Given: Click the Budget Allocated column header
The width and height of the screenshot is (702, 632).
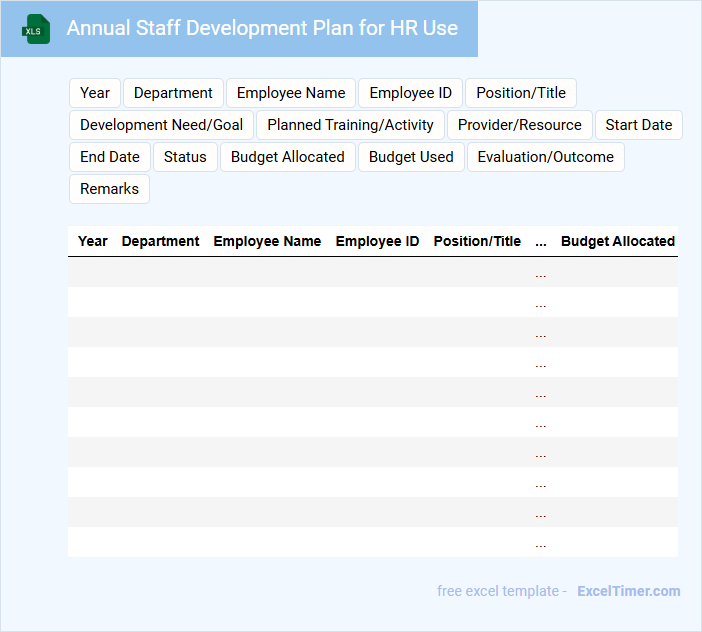Looking at the screenshot, I should tap(617, 241).
